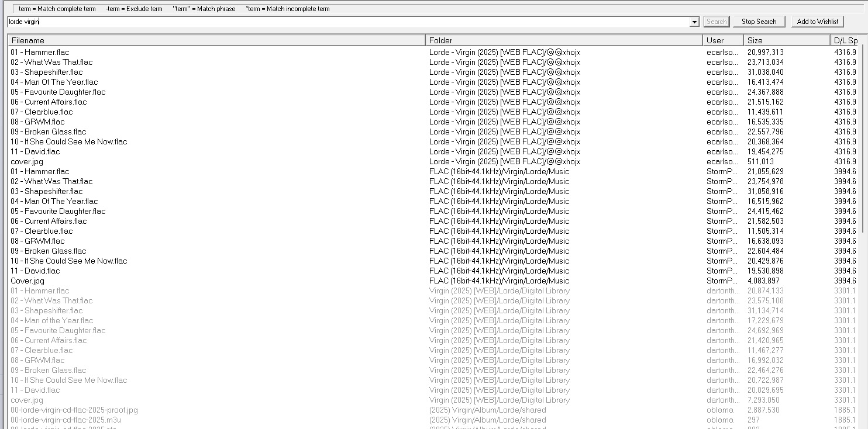Select 00-lorde-virgin-cd-flac-2025-proof.jpg file
The image size is (868, 429).
[x=74, y=410]
